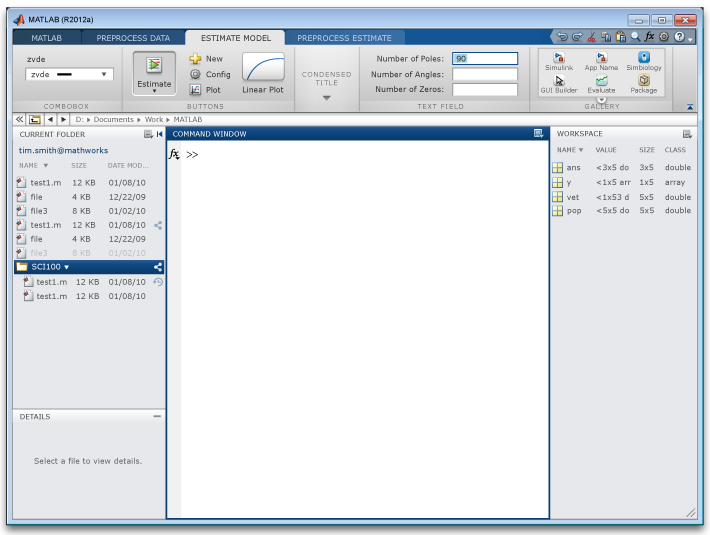Click the Estimate button
This screenshot has height=535, width=710.
pyautogui.click(x=154, y=73)
